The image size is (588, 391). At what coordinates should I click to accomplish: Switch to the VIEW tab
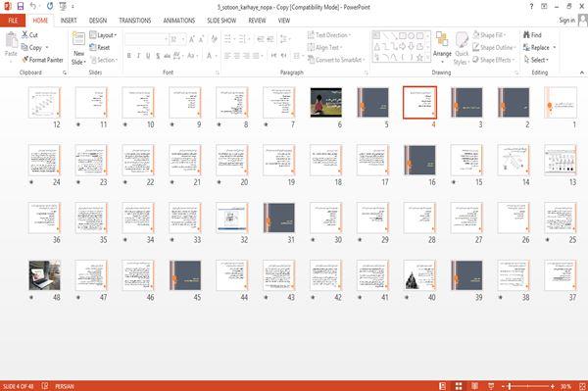284,21
